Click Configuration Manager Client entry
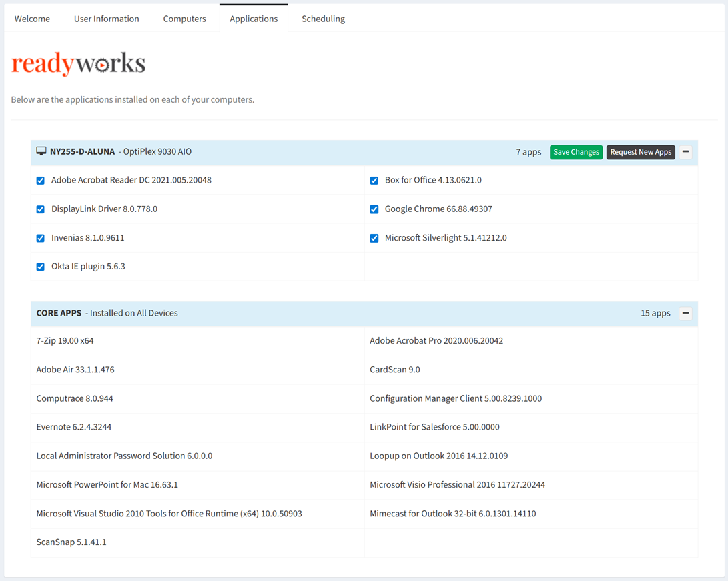The height and width of the screenshot is (581, 728). (456, 398)
